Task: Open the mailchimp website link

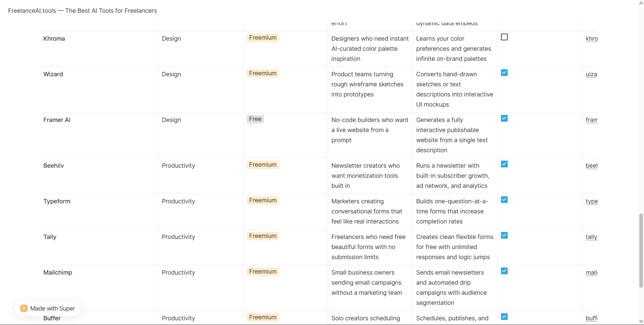Action: tap(592, 273)
